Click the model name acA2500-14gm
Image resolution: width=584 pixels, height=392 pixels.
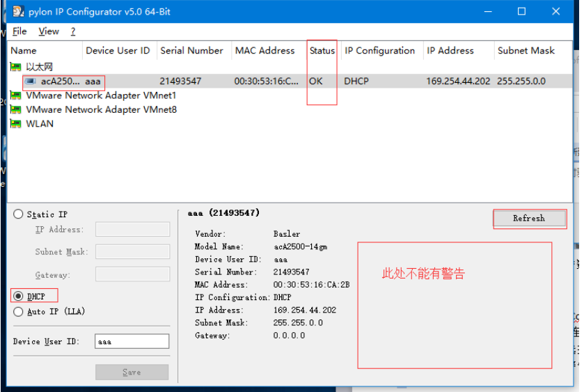[300, 246]
